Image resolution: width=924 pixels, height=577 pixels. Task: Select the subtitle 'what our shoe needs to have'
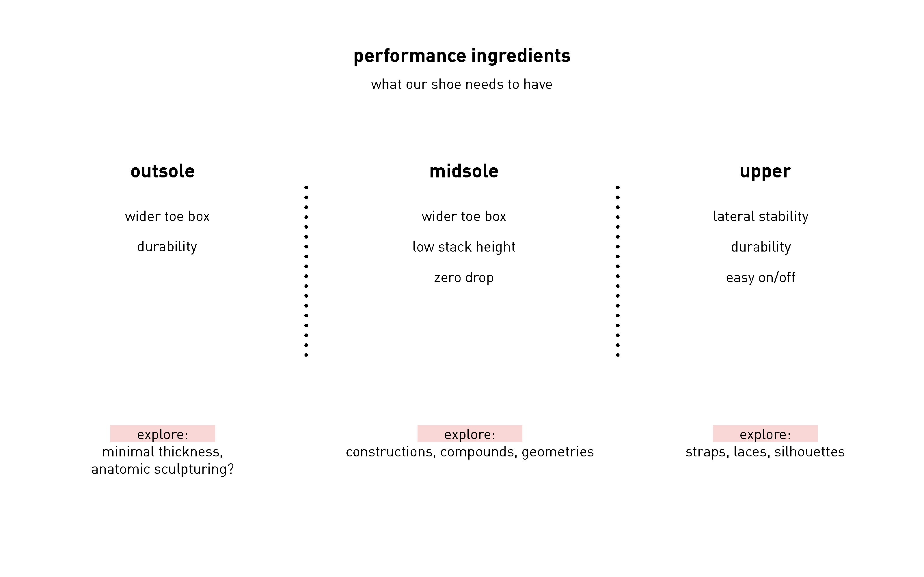click(x=462, y=84)
